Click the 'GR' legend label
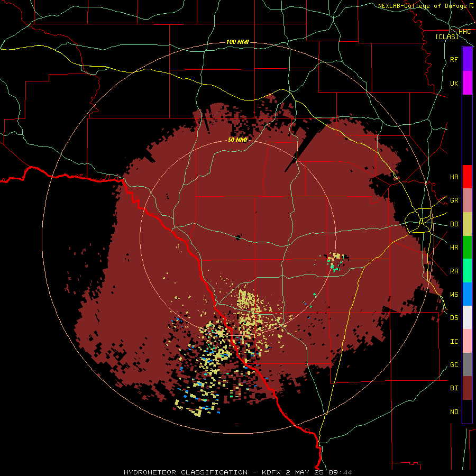This screenshot has width=476, height=476. point(454,200)
